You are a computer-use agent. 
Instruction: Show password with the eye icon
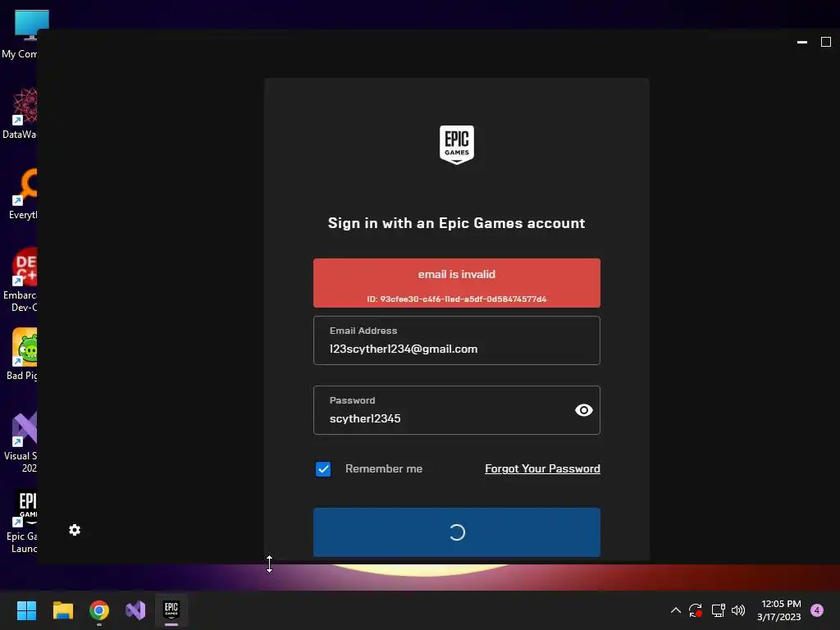pyautogui.click(x=583, y=410)
